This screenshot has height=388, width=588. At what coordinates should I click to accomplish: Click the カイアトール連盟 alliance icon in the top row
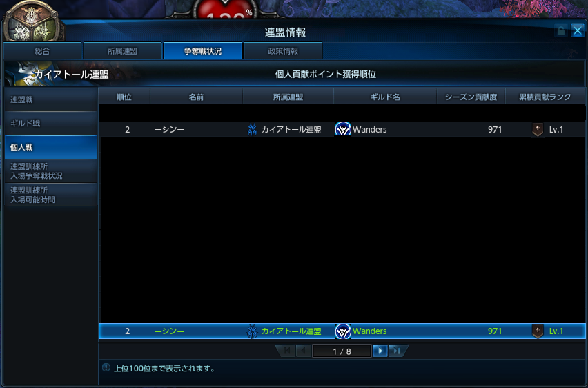pyautogui.click(x=252, y=130)
